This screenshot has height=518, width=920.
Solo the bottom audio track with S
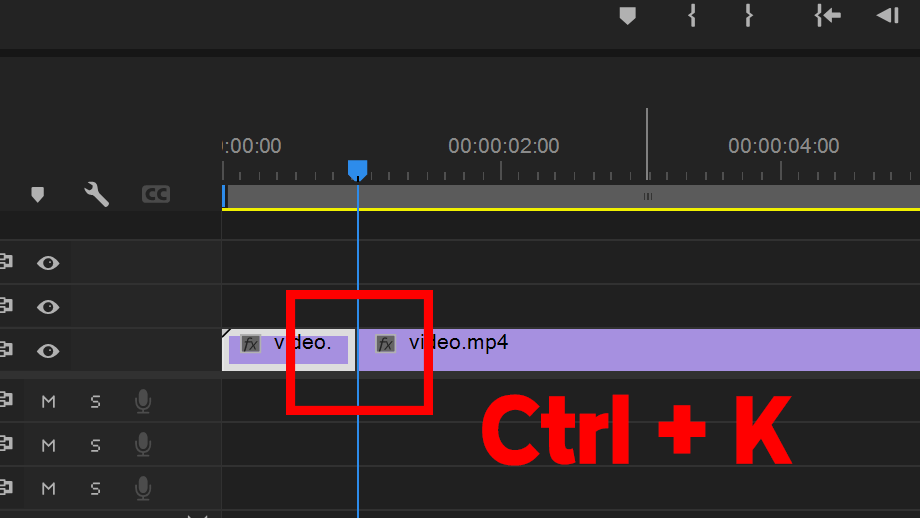coord(95,489)
